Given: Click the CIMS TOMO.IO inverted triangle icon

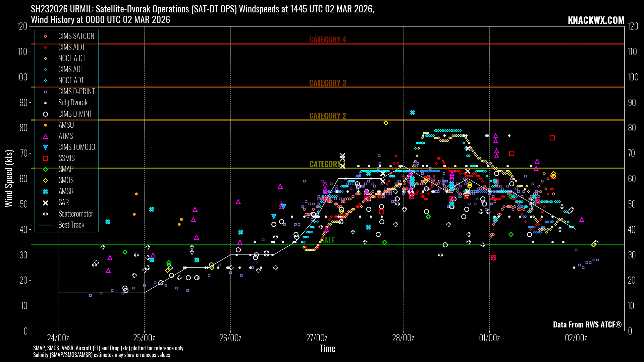Looking at the screenshot, I should [45, 147].
